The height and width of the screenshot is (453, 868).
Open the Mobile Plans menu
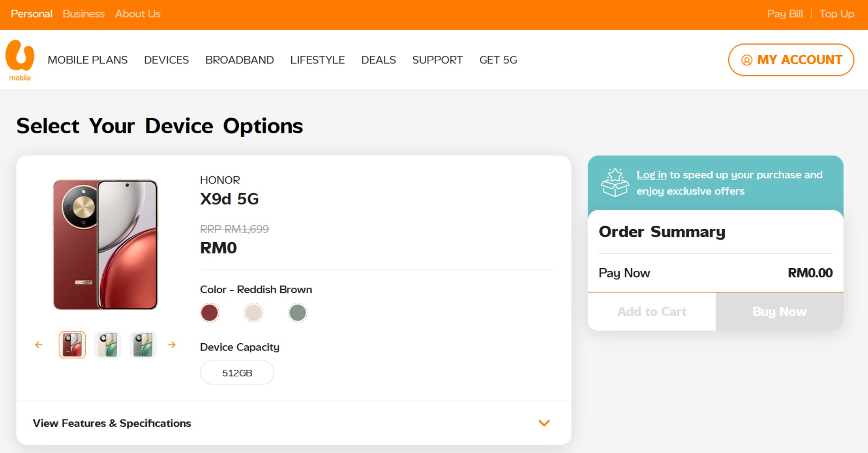(88, 60)
